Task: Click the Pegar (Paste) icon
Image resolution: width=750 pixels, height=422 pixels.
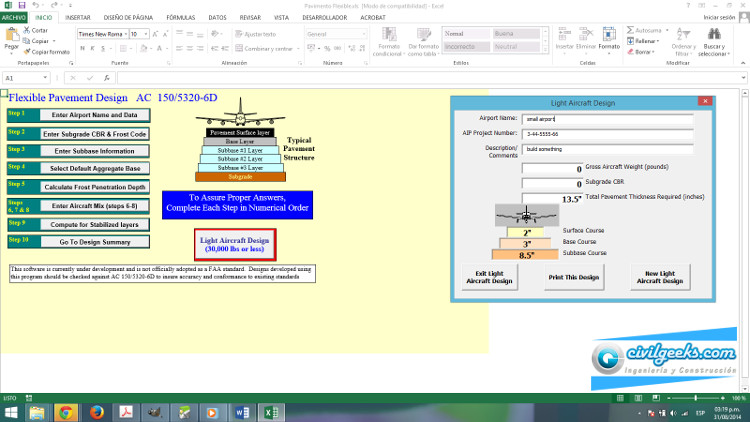Action: point(12,36)
